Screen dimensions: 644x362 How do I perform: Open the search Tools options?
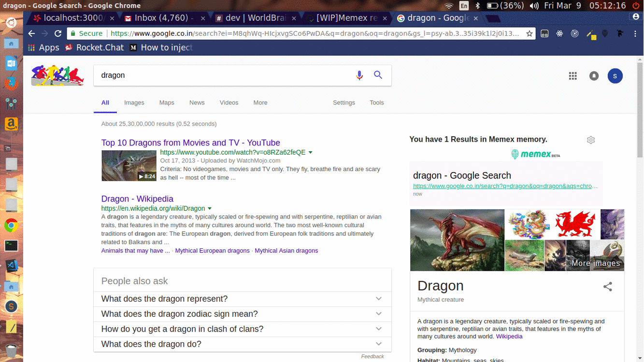(377, 102)
